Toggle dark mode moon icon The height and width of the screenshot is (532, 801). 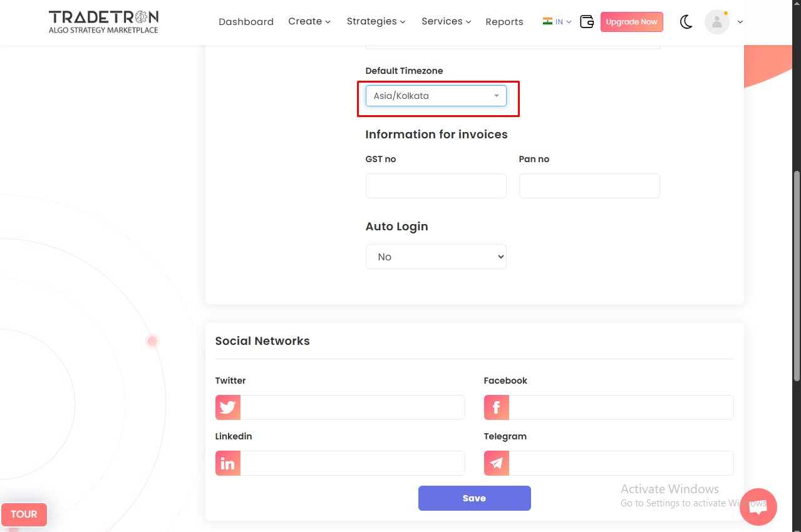[x=686, y=22]
